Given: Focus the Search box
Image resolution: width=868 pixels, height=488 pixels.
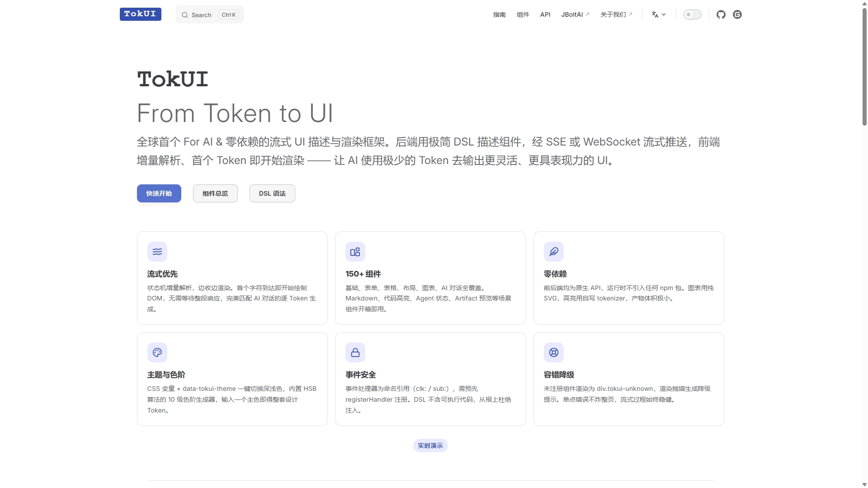Looking at the screenshot, I should pyautogui.click(x=210, y=14).
